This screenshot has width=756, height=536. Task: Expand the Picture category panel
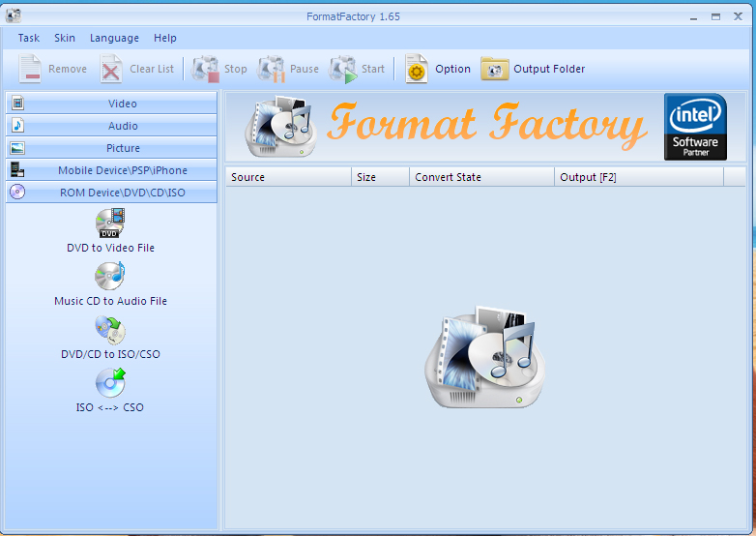(x=111, y=148)
